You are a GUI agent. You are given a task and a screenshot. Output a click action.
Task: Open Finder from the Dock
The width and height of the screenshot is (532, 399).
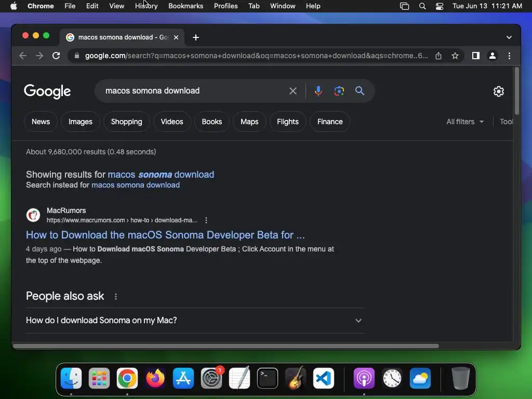pos(71,378)
